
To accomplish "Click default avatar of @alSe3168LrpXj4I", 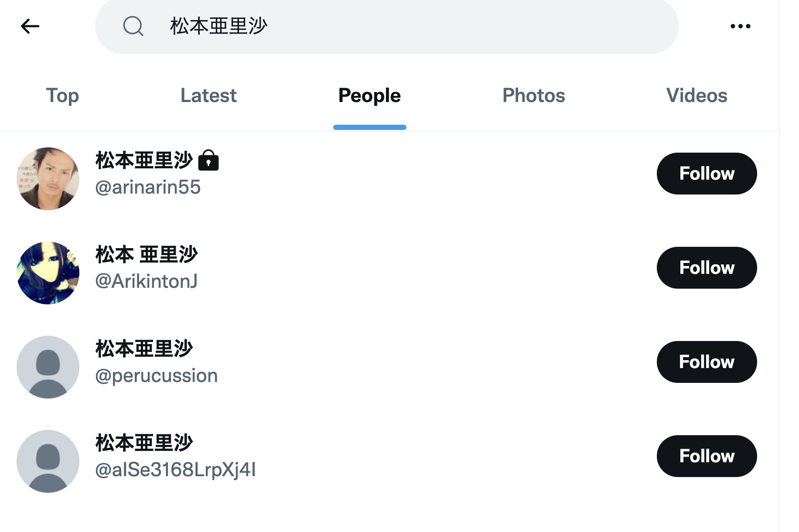I will point(48,461).
